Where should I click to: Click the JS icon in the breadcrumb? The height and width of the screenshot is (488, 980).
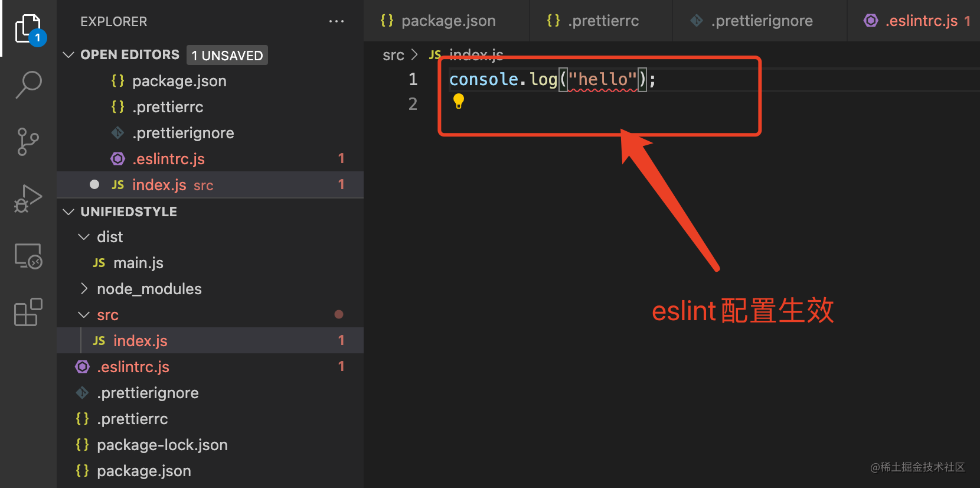pyautogui.click(x=435, y=55)
